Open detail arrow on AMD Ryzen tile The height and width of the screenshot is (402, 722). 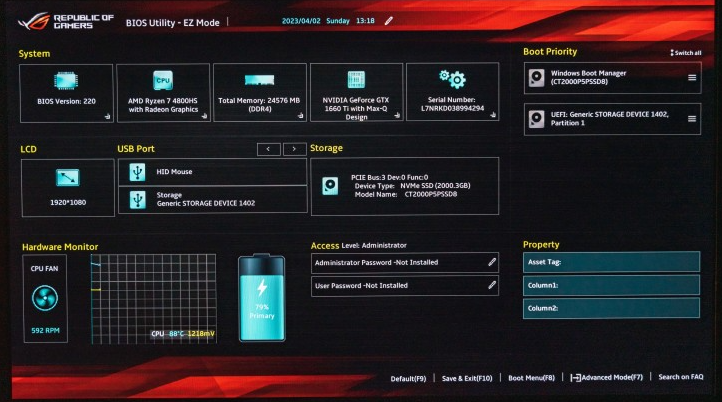[x=204, y=116]
